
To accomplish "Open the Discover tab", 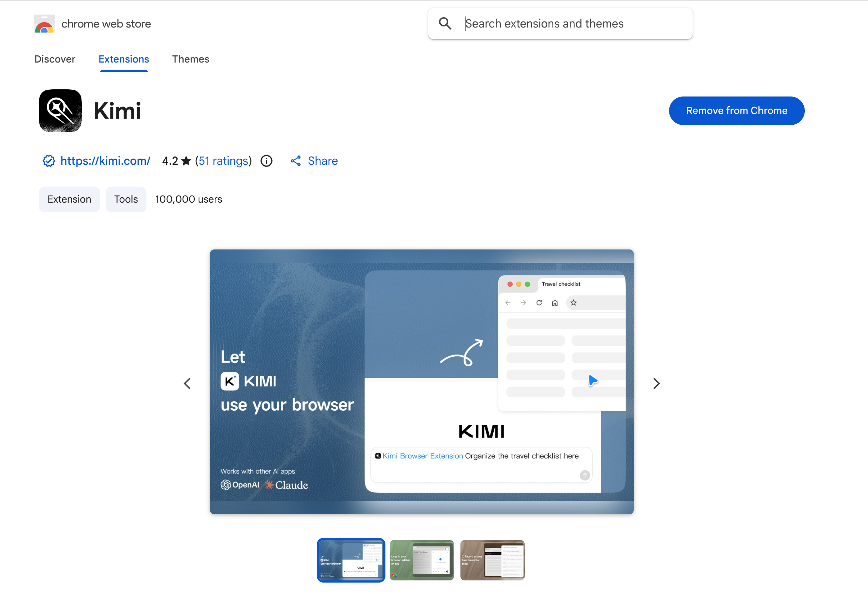I will pyautogui.click(x=55, y=59).
